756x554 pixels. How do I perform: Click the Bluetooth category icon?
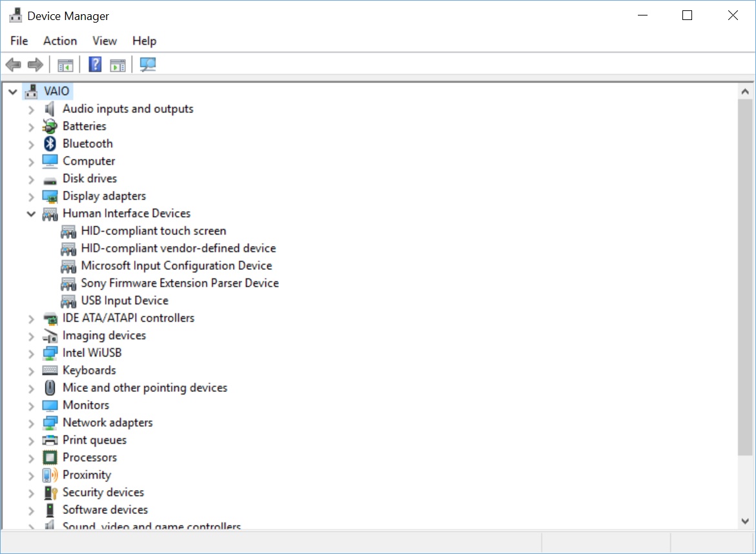click(x=49, y=143)
